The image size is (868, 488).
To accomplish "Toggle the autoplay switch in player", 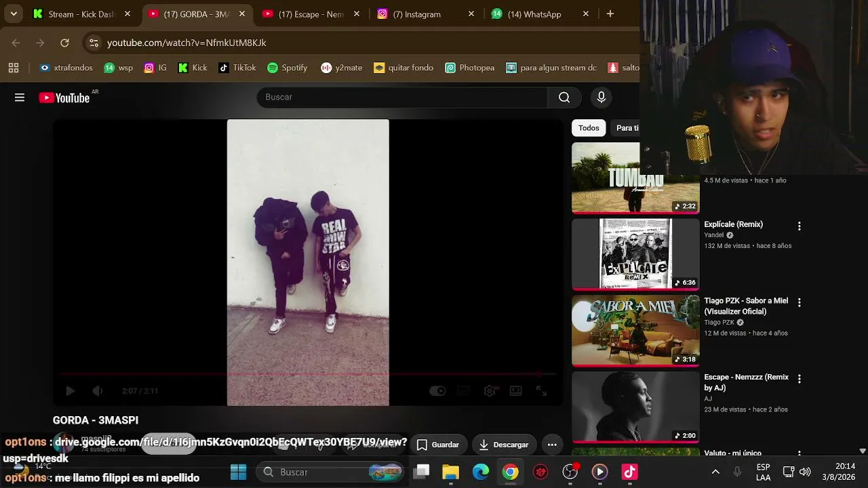I will [x=437, y=390].
